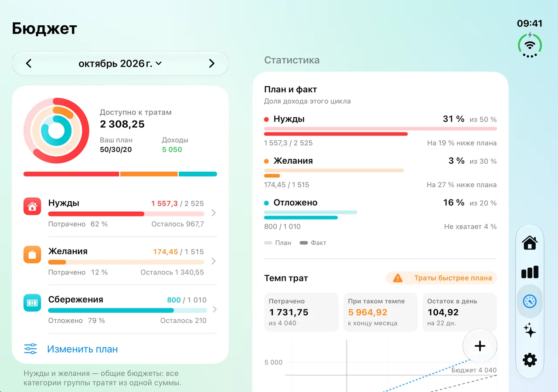Viewport: 558px width, 392px height.
Task: Click the concentric ring budget chart
Action: tap(56, 131)
